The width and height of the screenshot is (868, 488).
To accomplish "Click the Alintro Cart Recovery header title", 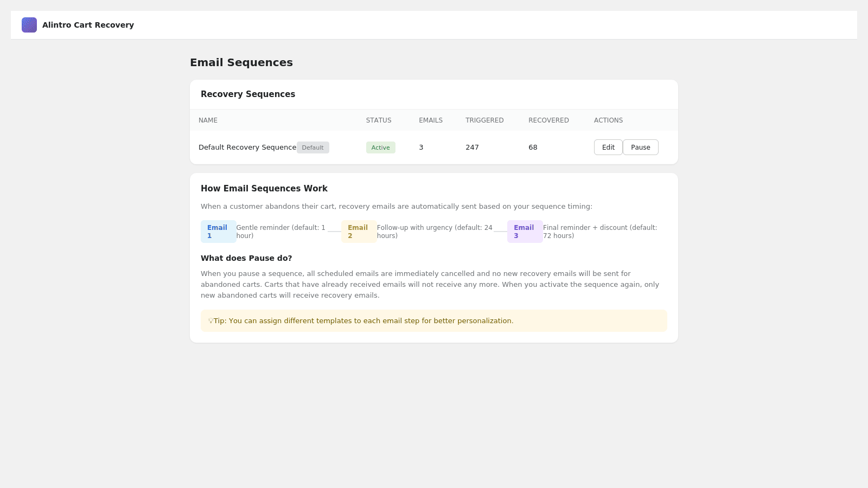I will 88,24.
